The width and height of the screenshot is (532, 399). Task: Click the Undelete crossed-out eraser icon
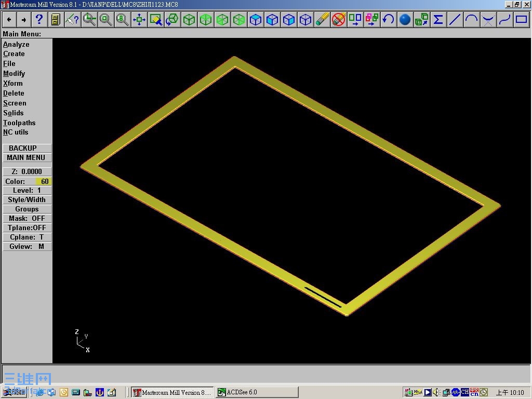(x=339, y=20)
